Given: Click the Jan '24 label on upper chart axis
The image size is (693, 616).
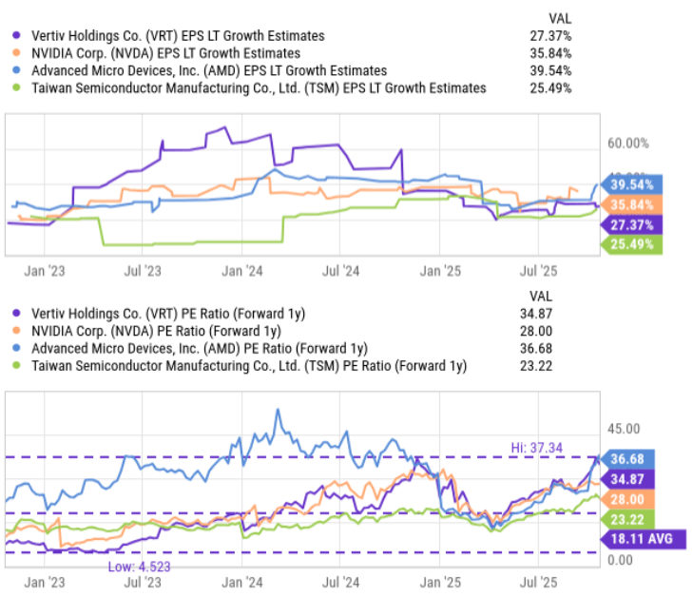Looking at the screenshot, I should point(242,271).
